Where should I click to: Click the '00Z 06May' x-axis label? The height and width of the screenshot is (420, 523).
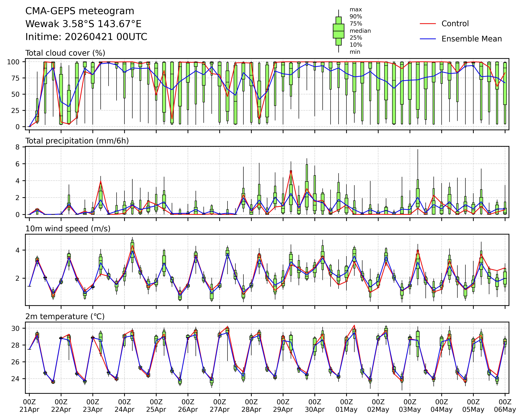pos(505,406)
